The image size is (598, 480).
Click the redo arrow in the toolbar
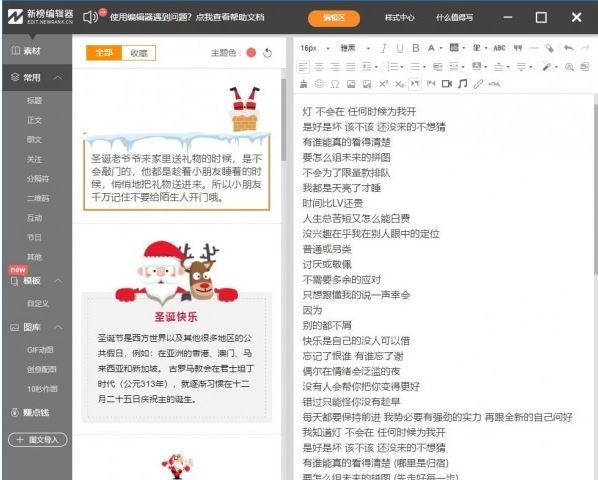[x=585, y=48]
